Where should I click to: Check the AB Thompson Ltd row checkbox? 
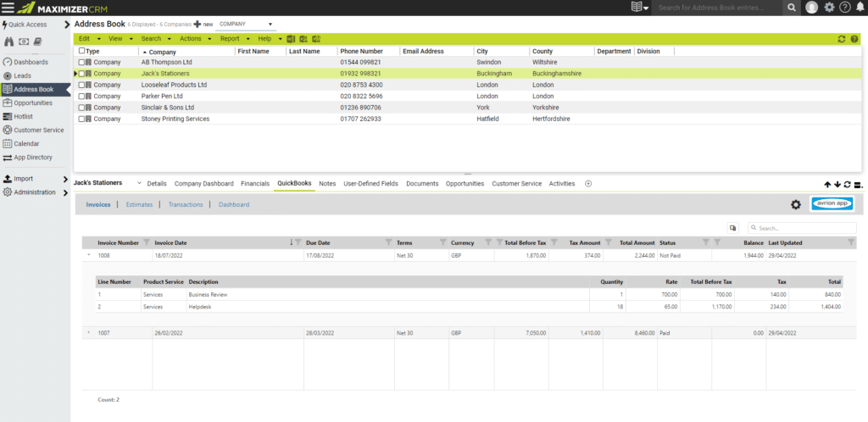[x=81, y=63]
